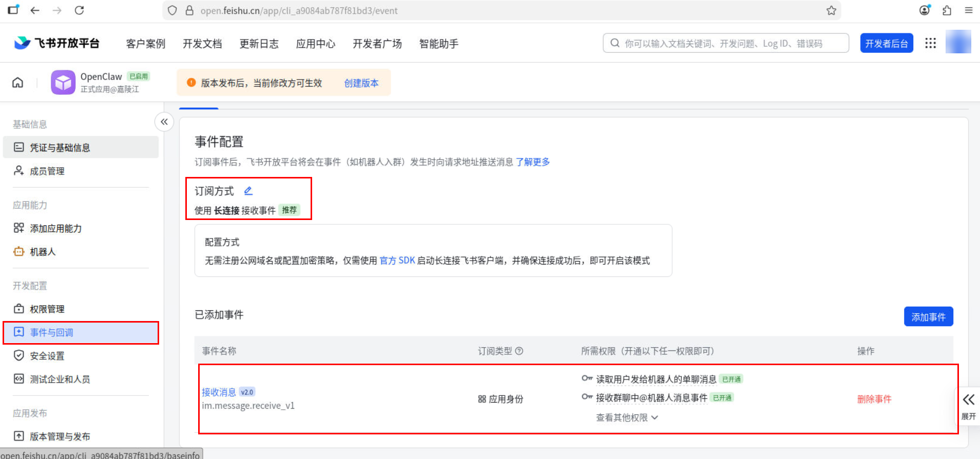Image resolution: width=980 pixels, height=459 pixels.
Task: Click the 开发者后台 button
Action: (x=887, y=43)
